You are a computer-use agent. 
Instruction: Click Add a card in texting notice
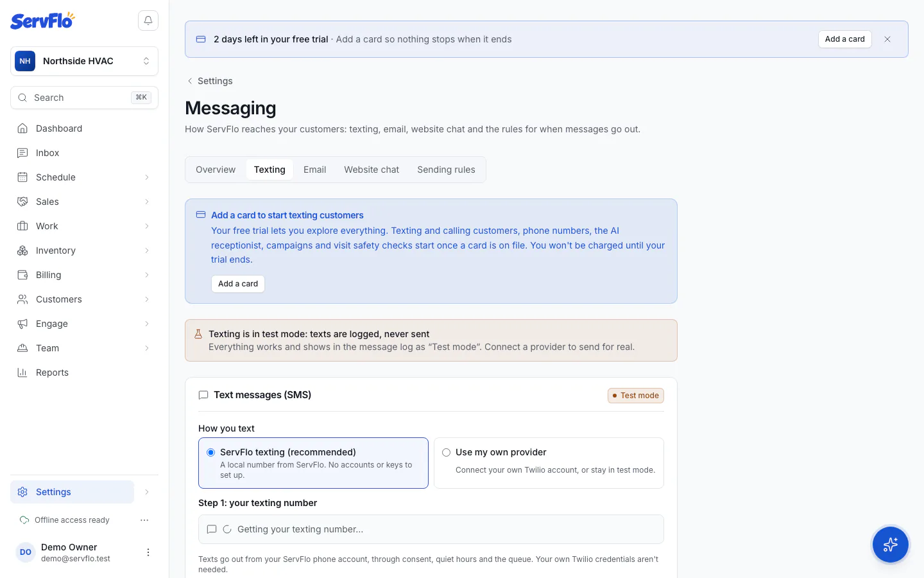coord(238,284)
